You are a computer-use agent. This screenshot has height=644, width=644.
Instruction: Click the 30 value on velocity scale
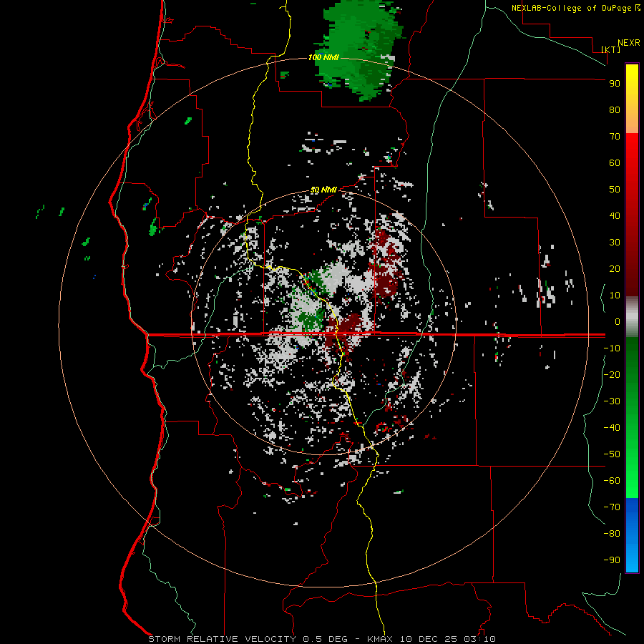pyautogui.click(x=615, y=243)
